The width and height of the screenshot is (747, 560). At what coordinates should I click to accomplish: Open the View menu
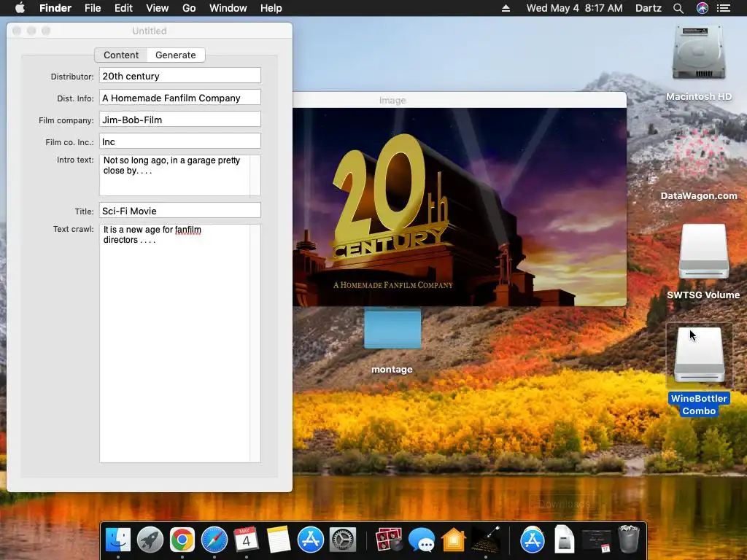coord(158,8)
